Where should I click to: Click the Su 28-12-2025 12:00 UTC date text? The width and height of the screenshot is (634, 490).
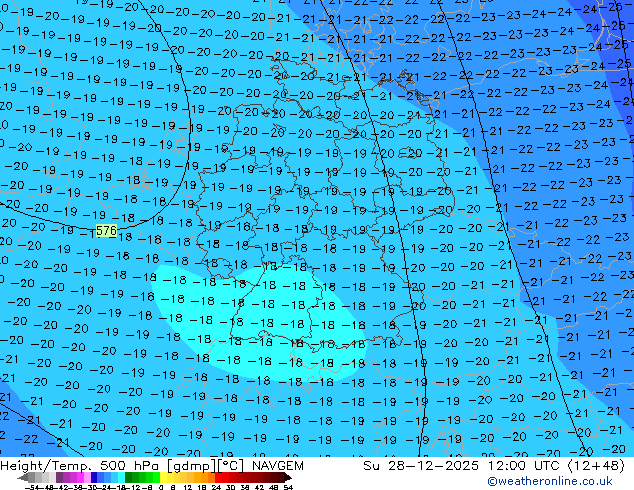(x=459, y=466)
